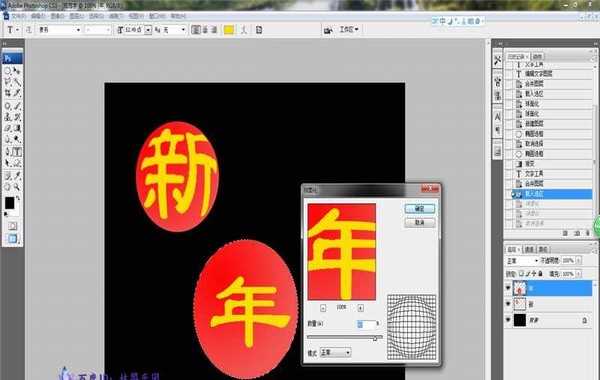Hide the 新 layer with its eye icon
600x380 pixels.
click(508, 304)
